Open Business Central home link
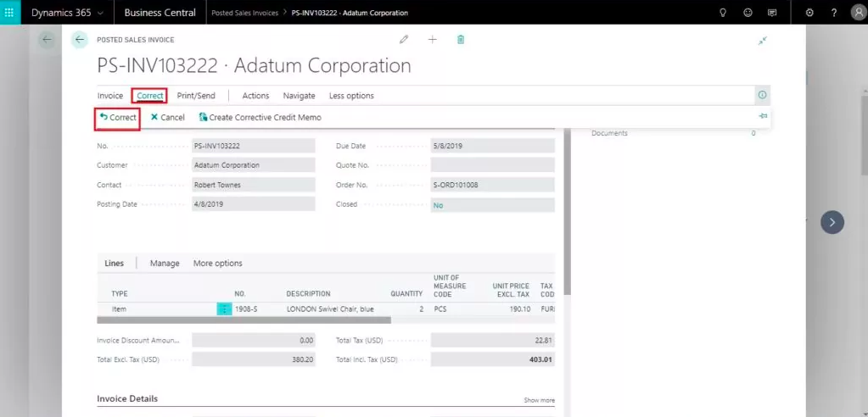This screenshot has height=417, width=868. click(x=160, y=12)
